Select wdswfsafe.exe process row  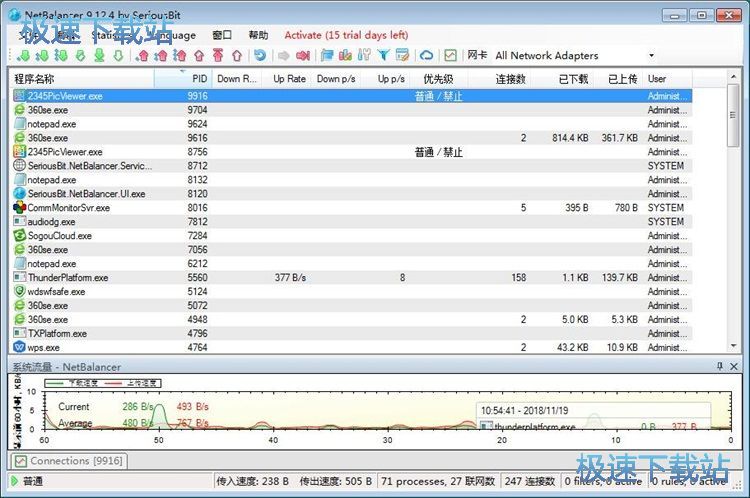[x=352, y=291]
